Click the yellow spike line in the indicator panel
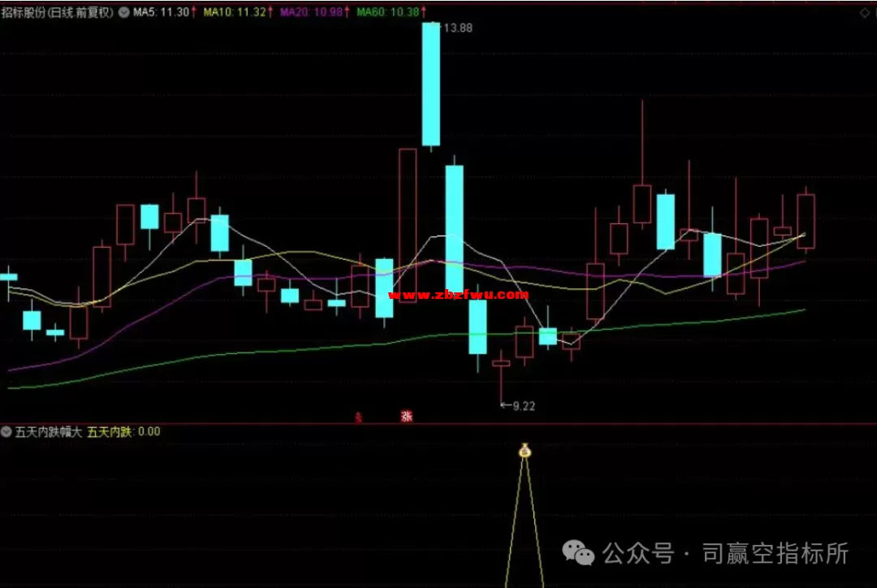Screen dimensions: 877x588 [x=524, y=521]
